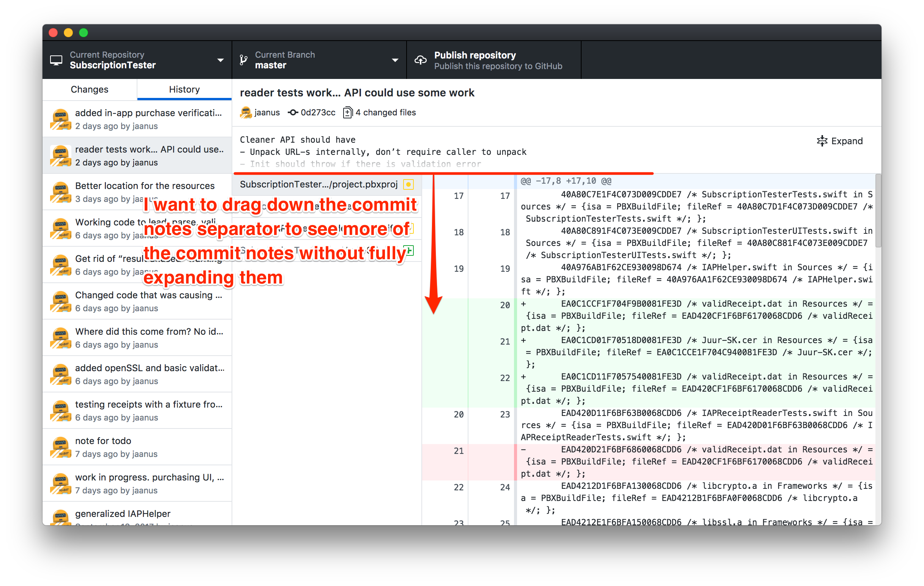Select project.pbxproj changed file
This screenshot has width=924, height=586.
[327, 184]
